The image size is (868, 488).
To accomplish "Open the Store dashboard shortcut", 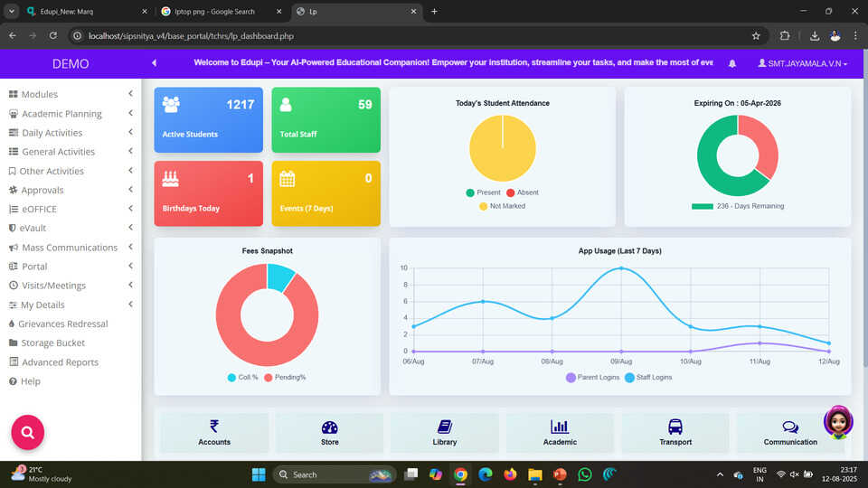I will coord(329,433).
